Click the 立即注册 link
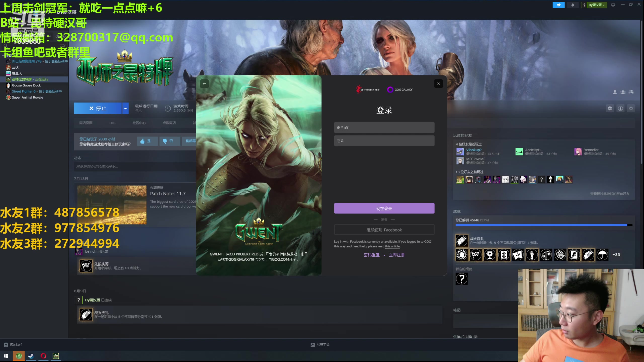The image size is (644, 362). [x=396, y=255]
